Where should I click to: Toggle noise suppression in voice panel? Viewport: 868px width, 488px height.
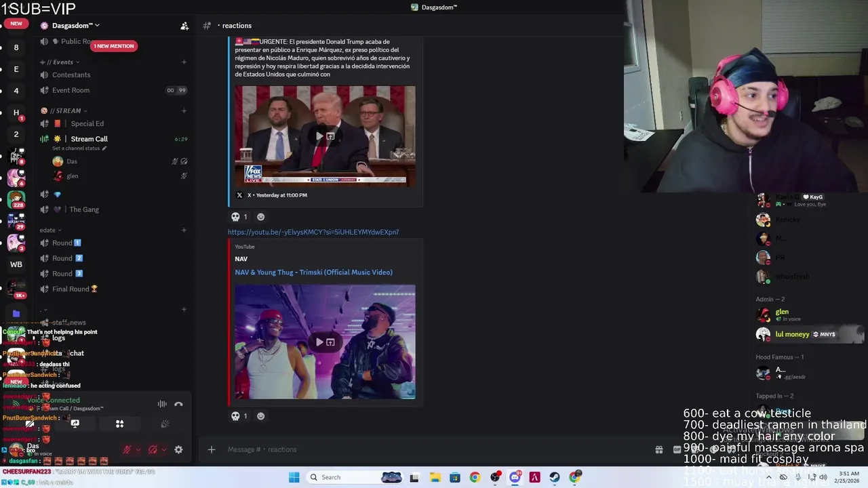coord(162,404)
